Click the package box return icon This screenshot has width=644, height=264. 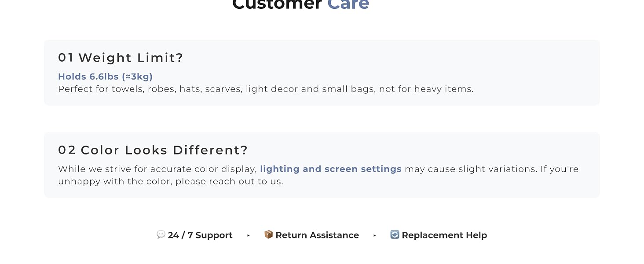[x=268, y=235]
